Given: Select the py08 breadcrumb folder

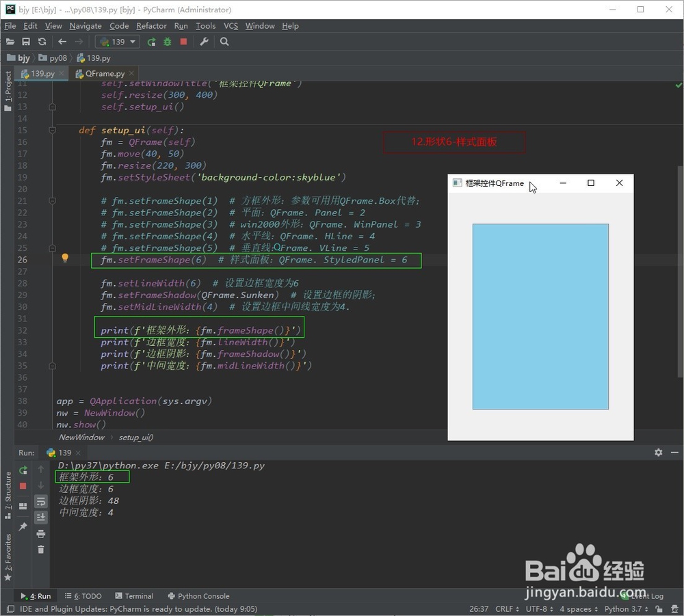Looking at the screenshot, I should (53, 58).
